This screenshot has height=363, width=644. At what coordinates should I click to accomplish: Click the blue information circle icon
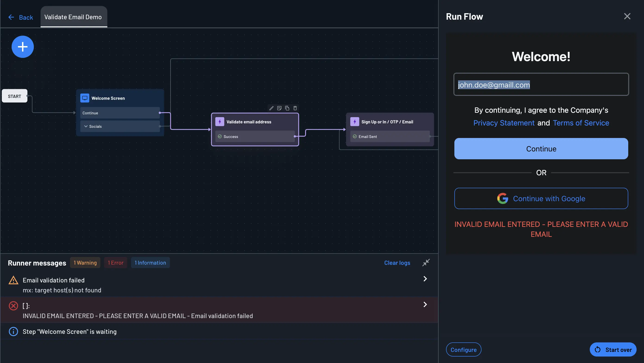click(x=13, y=332)
